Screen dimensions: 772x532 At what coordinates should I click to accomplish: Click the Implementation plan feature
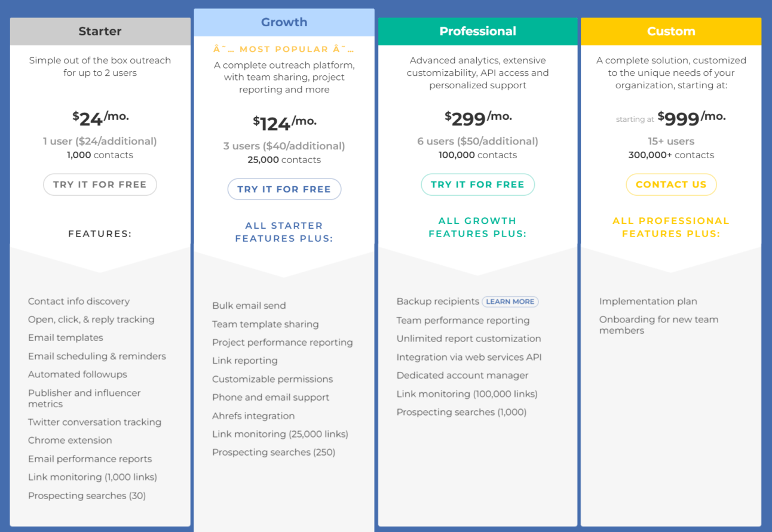coord(648,302)
